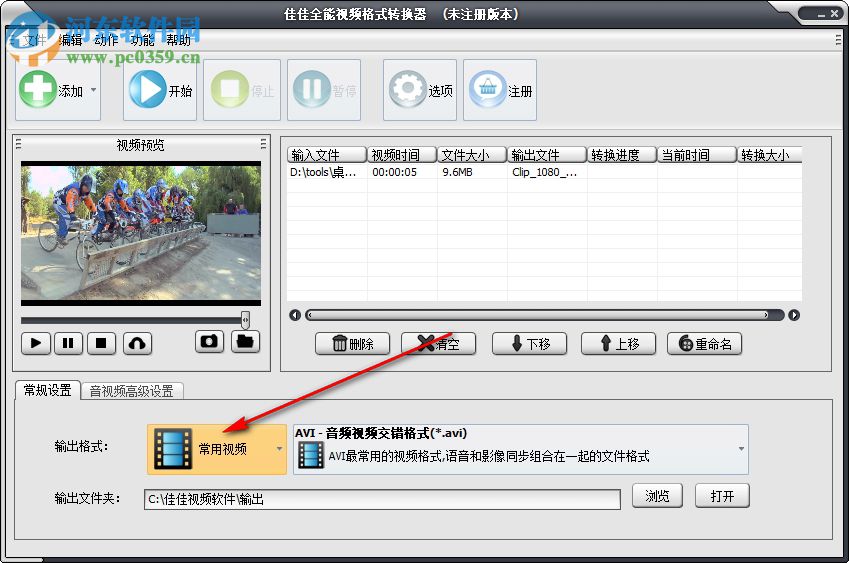Open the 常用视频 format category dropdown
The height and width of the screenshot is (563, 849).
tap(217, 449)
